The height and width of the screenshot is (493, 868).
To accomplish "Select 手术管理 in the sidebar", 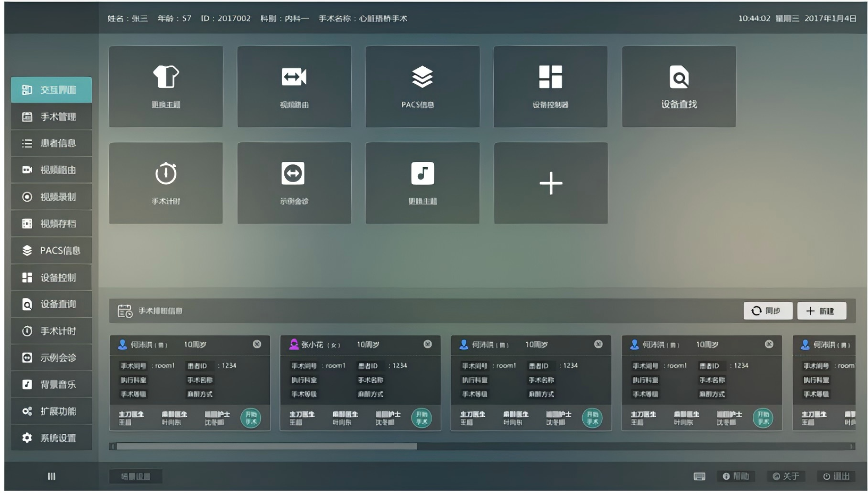I will [52, 117].
